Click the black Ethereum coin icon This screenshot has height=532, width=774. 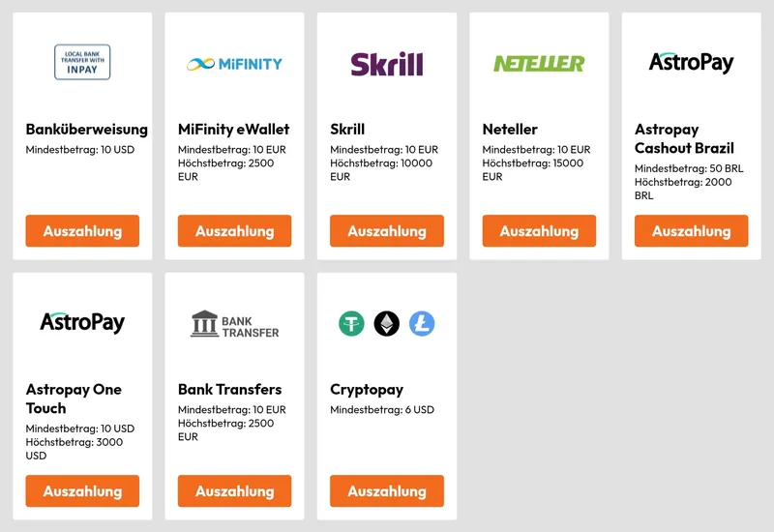tap(387, 323)
